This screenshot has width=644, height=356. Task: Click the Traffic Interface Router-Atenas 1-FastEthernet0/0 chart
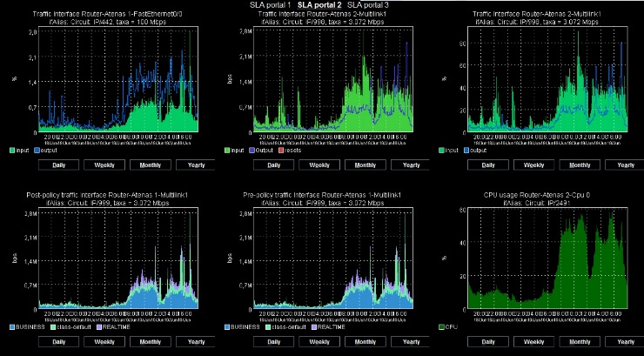click(x=118, y=79)
